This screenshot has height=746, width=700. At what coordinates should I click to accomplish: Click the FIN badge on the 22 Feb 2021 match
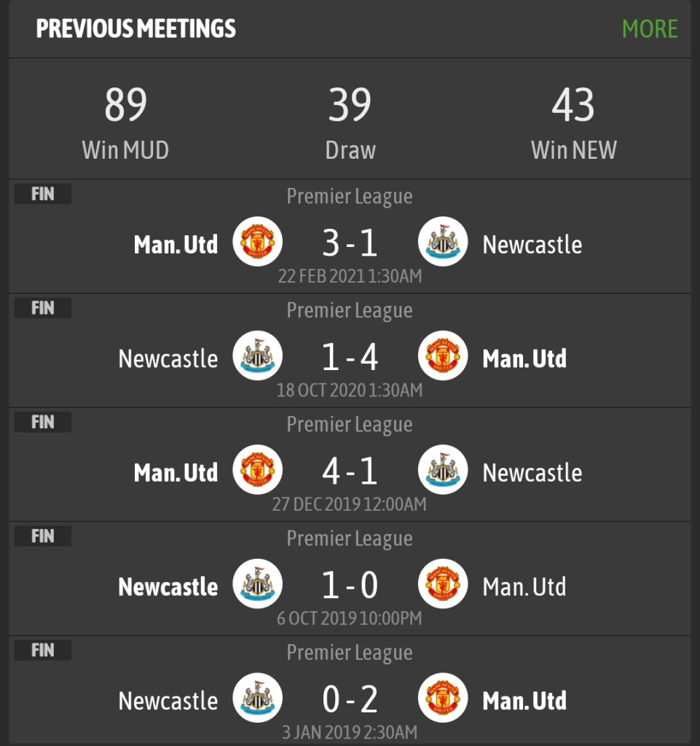tap(43, 195)
